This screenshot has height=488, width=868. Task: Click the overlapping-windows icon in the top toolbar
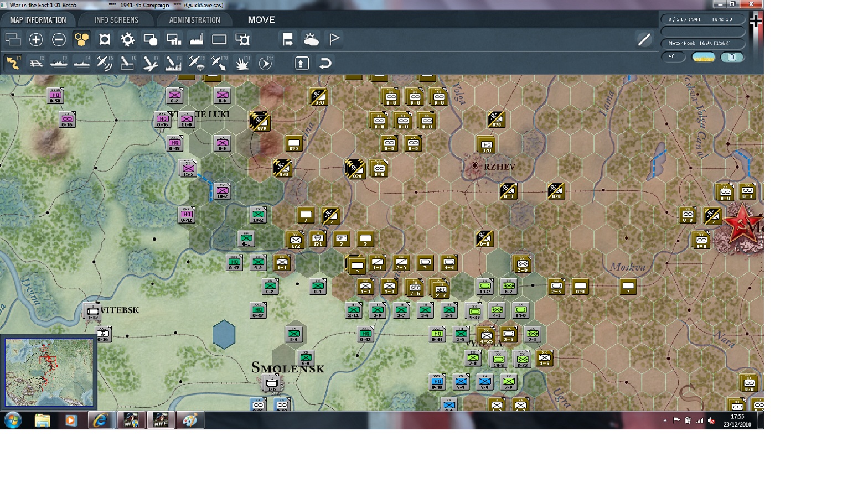13,39
